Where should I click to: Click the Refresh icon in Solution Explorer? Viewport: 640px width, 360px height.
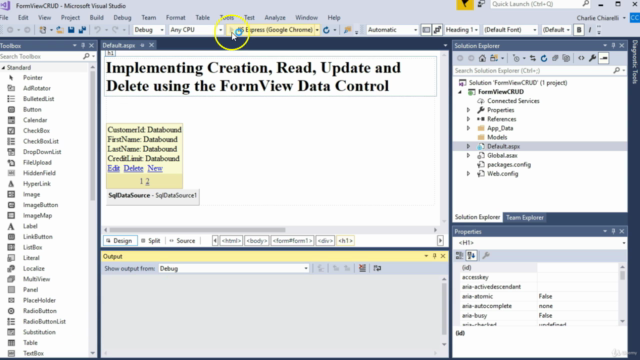pos(544,58)
